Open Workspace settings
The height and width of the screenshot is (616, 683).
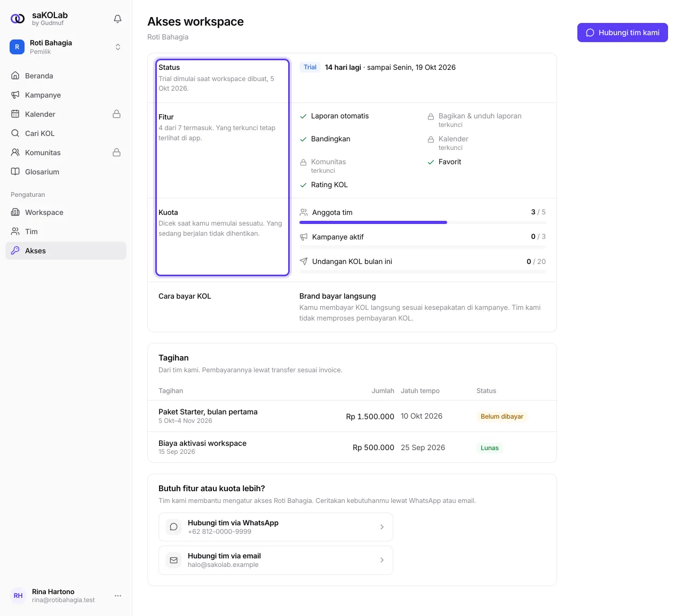pyautogui.click(x=66, y=212)
